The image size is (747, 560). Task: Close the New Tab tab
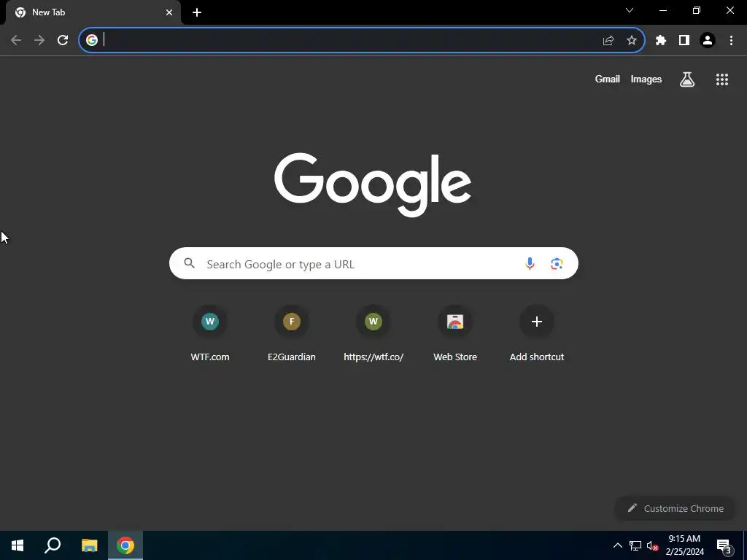[169, 12]
